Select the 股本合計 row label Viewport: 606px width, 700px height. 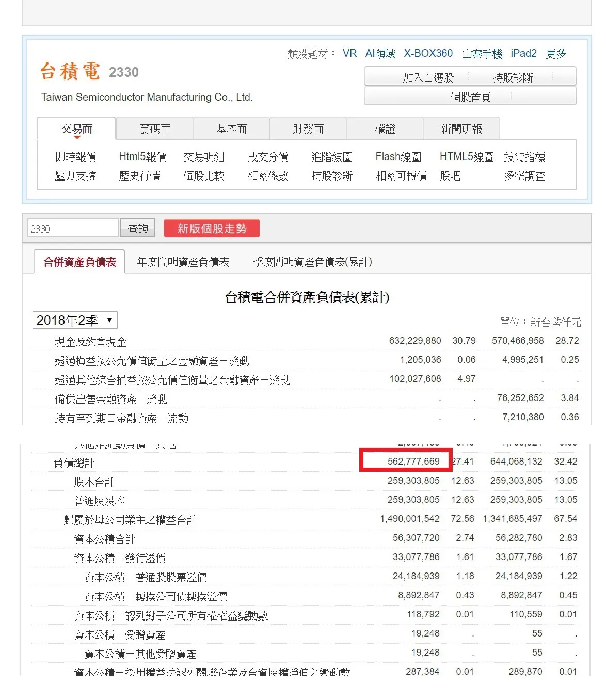click(94, 482)
